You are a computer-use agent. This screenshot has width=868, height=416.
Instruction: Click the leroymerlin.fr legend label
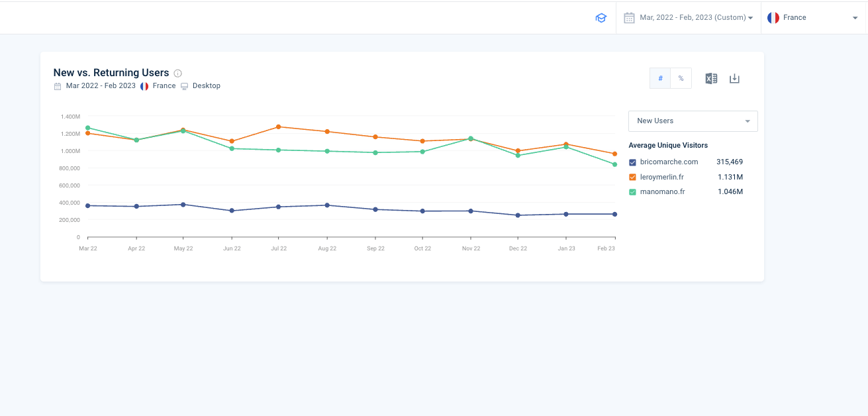click(662, 177)
